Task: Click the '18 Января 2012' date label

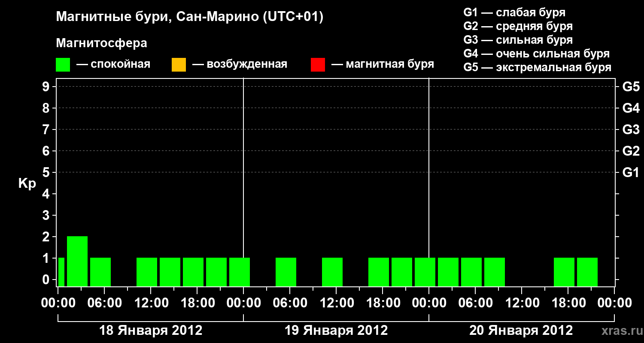Action: point(151,331)
